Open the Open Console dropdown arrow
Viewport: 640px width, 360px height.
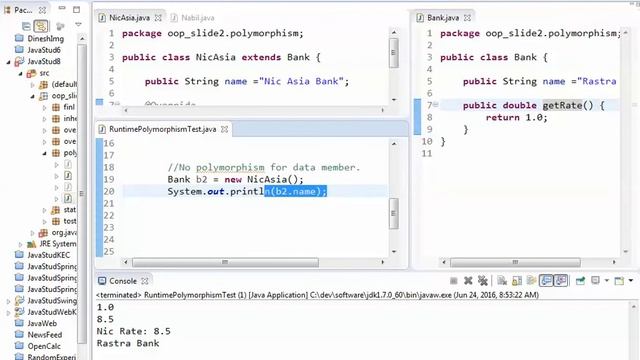631,281
